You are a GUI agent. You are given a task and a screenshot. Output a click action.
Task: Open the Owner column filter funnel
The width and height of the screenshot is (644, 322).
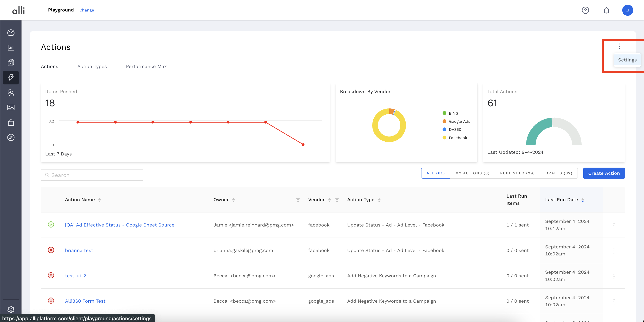pos(298,200)
